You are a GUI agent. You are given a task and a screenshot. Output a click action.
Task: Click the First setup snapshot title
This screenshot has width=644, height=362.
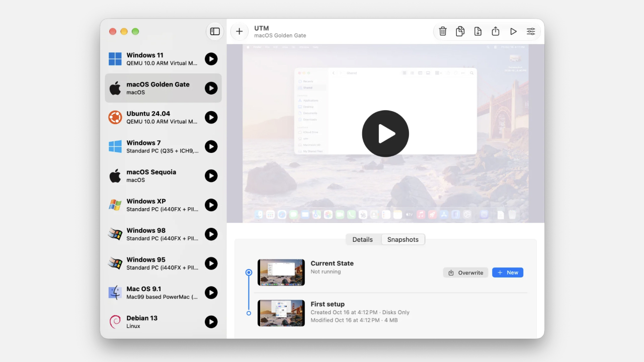tap(328, 304)
